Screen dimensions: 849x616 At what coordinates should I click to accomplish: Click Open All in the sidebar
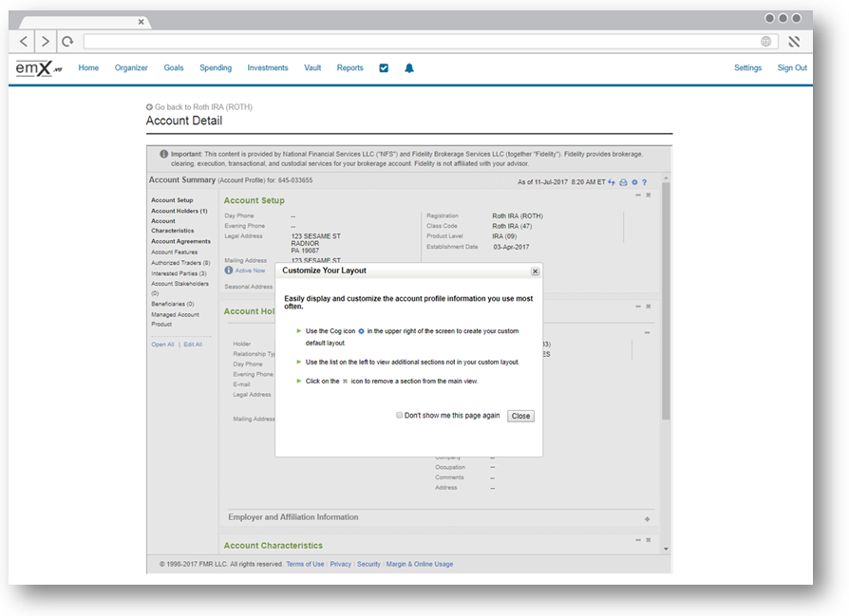pos(162,345)
